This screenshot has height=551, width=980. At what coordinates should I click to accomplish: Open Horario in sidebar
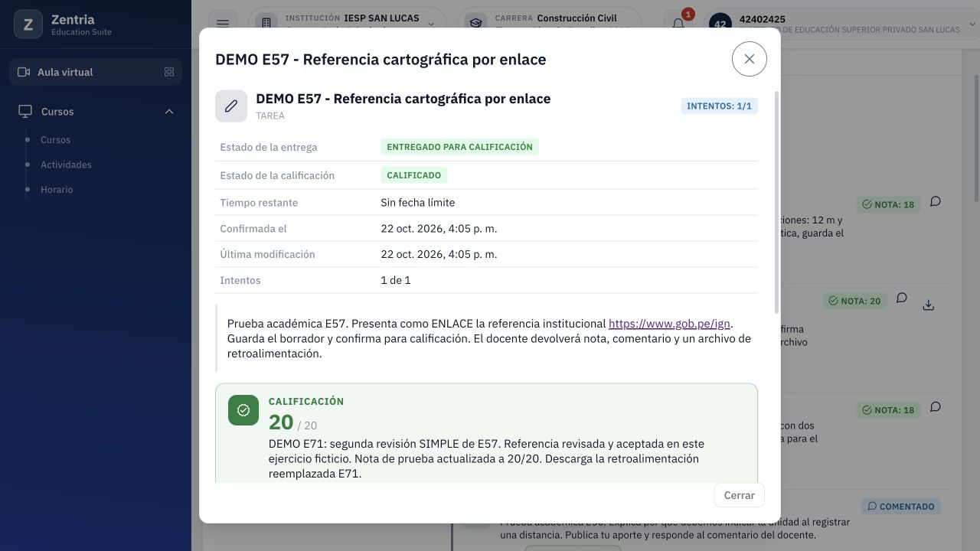pos(57,189)
